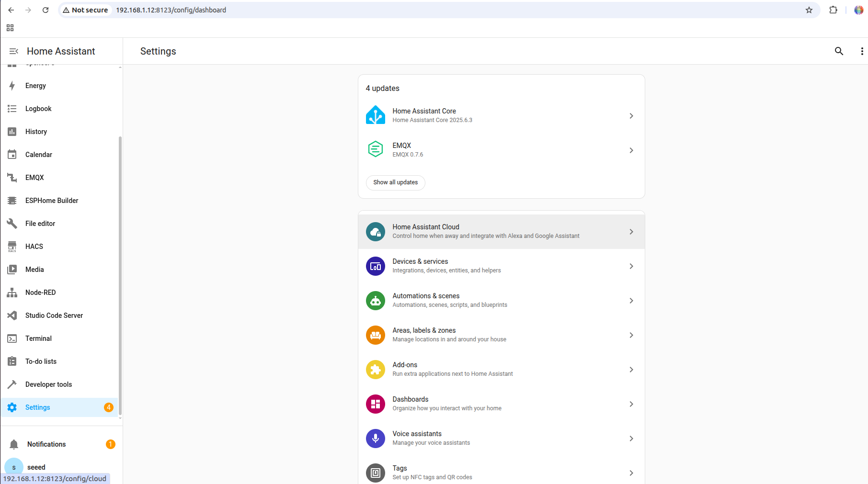Open Developer tools hammer icon
Viewport: 868px width, 484px height.
click(x=12, y=384)
